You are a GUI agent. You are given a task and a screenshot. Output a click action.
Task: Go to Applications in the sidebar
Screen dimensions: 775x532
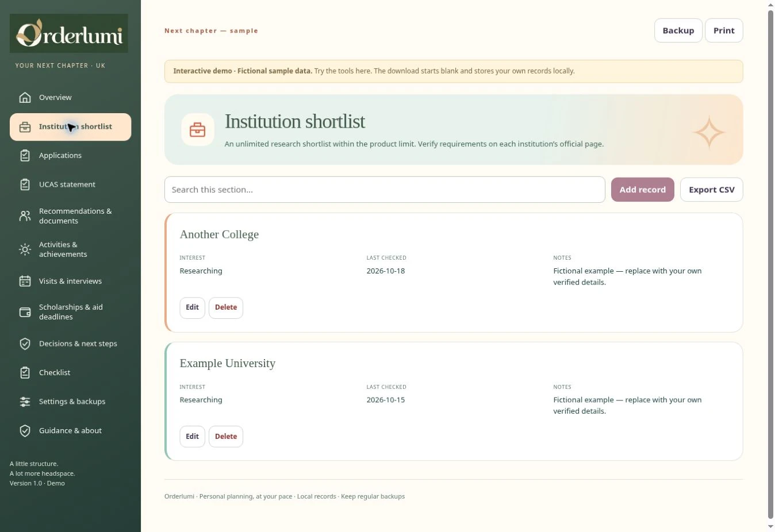(x=70, y=156)
